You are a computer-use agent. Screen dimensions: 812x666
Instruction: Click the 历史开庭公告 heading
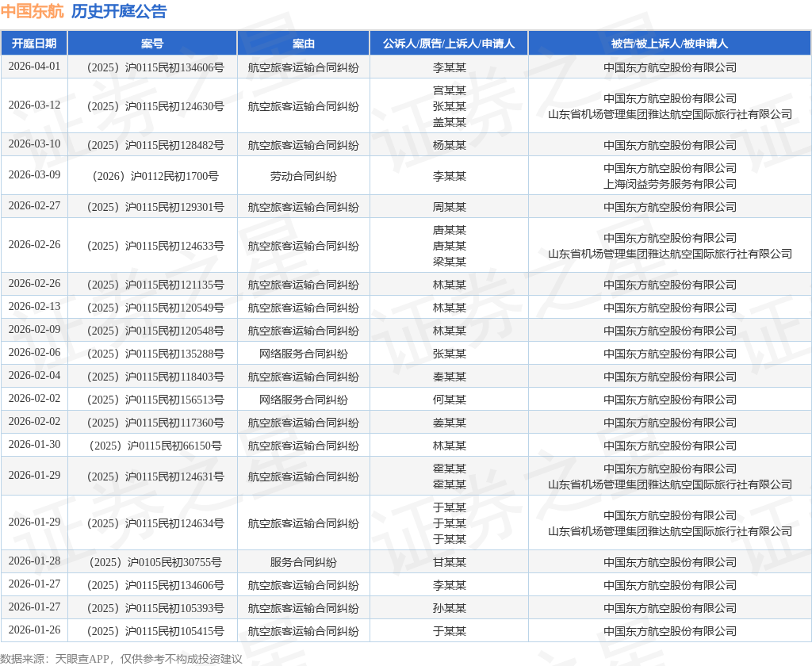(x=119, y=11)
